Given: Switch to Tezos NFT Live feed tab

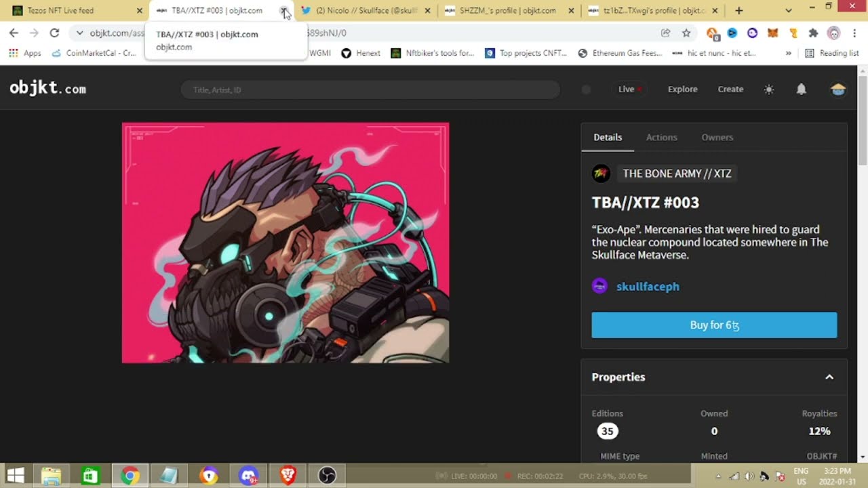Looking at the screenshot, I should [x=75, y=10].
